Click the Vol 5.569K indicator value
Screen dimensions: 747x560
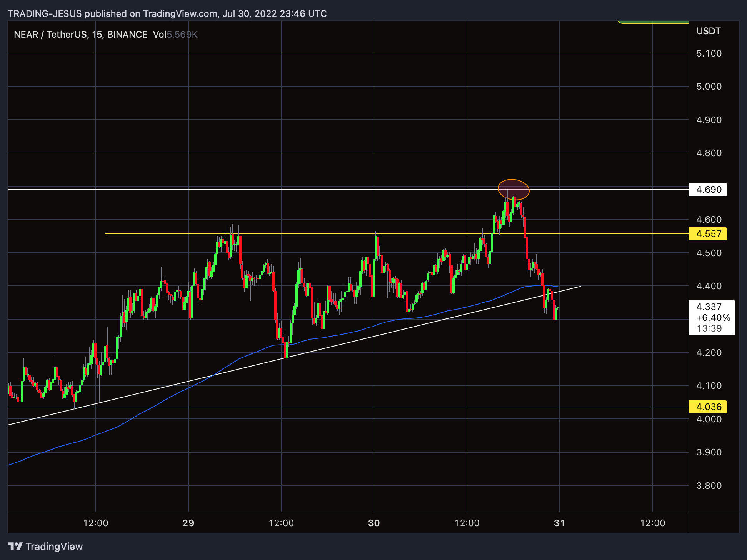pyautogui.click(x=175, y=35)
